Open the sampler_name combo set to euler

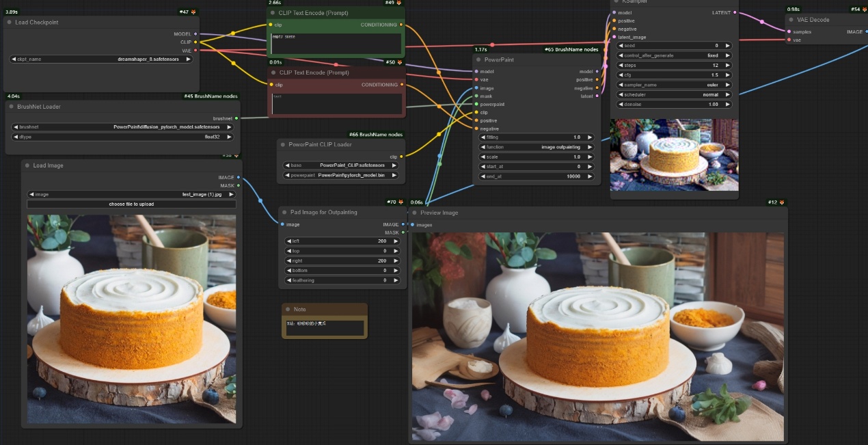(x=673, y=85)
